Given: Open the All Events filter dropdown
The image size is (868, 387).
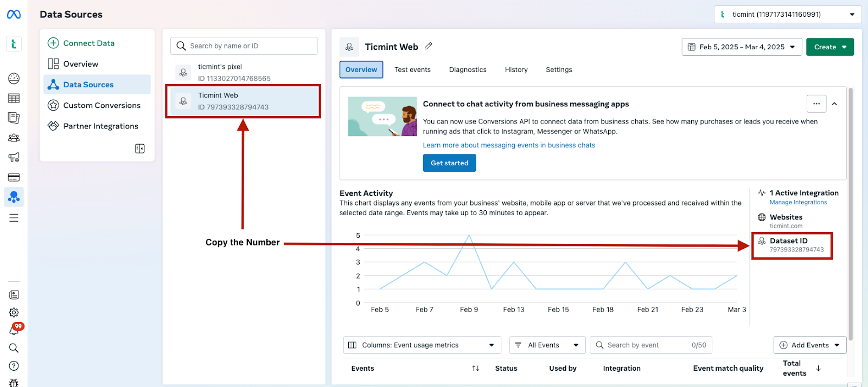Looking at the screenshot, I should [x=547, y=345].
